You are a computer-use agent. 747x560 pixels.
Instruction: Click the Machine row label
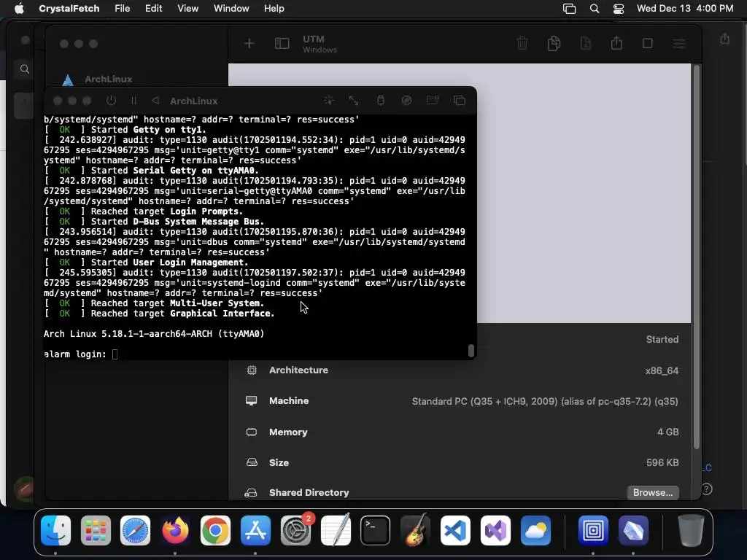point(289,401)
